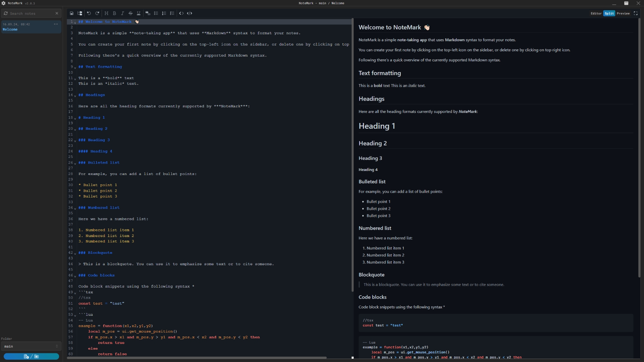Redo the last undone edit
This screenshot has height=362, width=644.
point(97,13)
